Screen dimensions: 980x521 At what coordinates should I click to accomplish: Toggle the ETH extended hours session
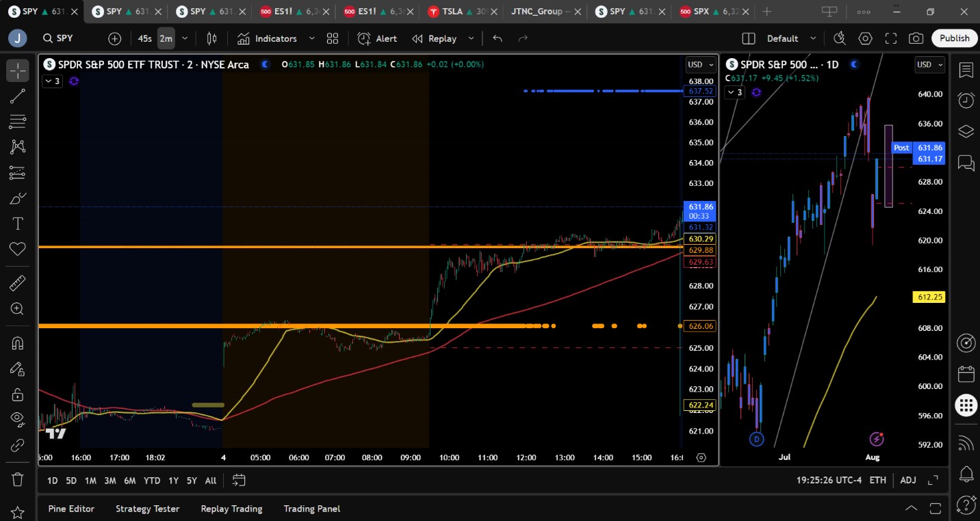pyautogui.click(x=878, y=481)
